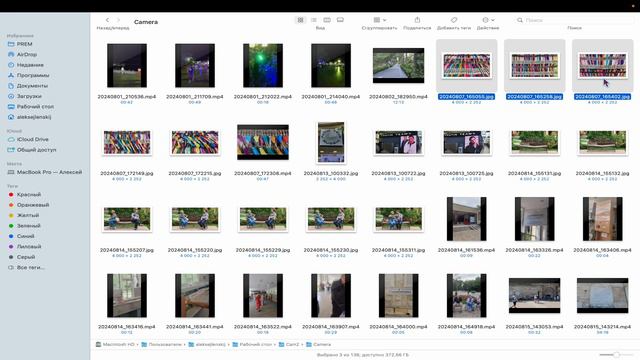The image size is (640, 360).
Task: Select image 20240807_165055.jpg thumbnail
Action: click(x=467, y=65)
